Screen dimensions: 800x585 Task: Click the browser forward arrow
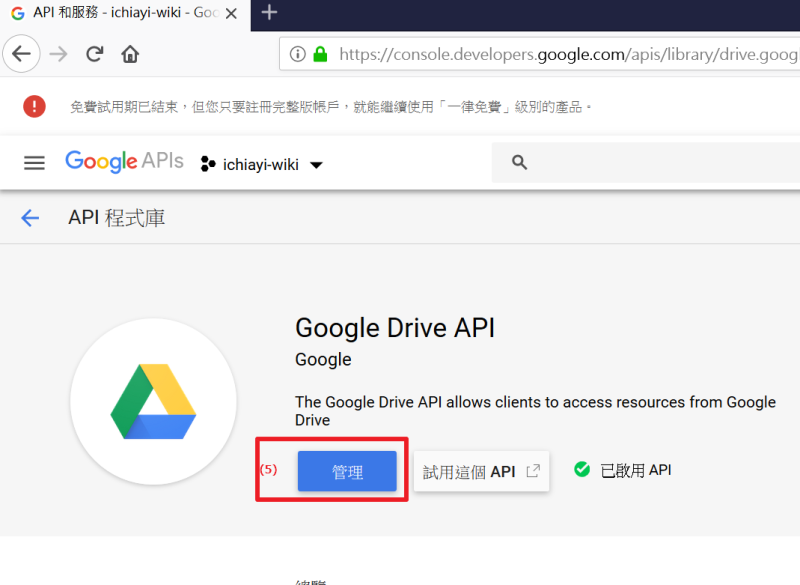point(59,54)
